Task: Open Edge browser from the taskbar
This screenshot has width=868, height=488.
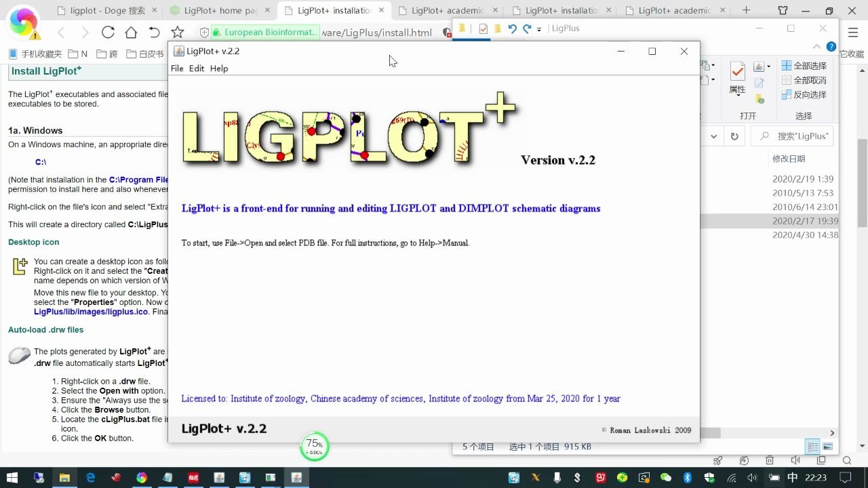Action: coord(90,478)
